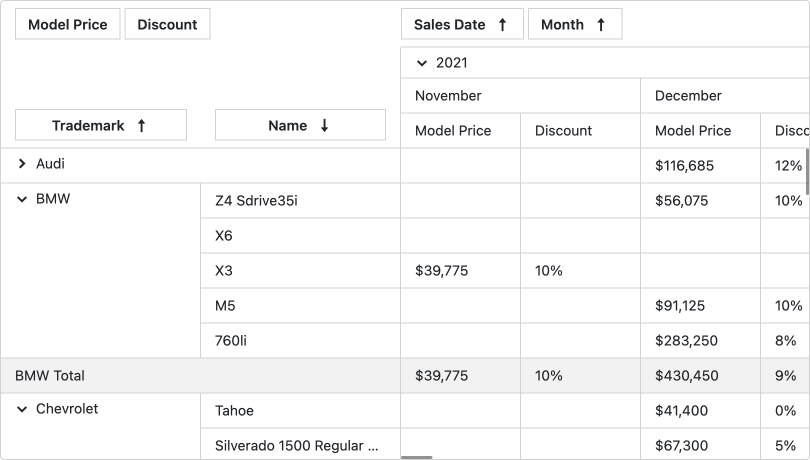The width and height of the screenshot is (810, 460).
Task: Click the vertical scrollbar thumb
Action: point(806,170)
